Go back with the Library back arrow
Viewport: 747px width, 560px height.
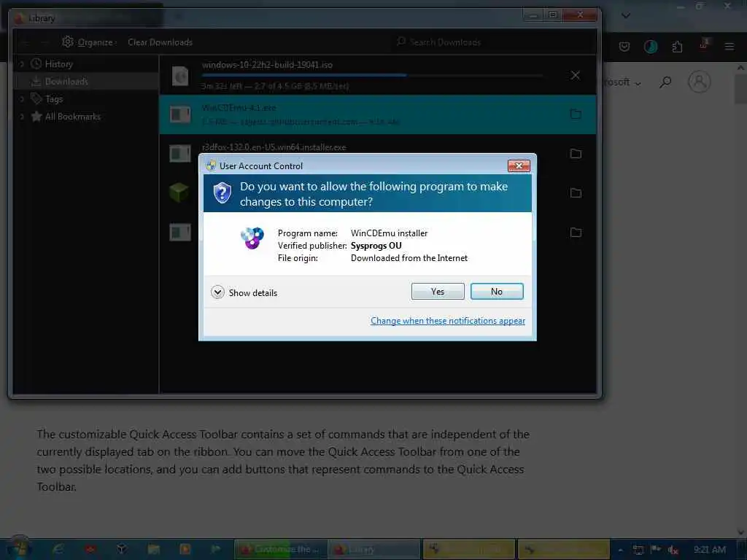tap(26, 42)
